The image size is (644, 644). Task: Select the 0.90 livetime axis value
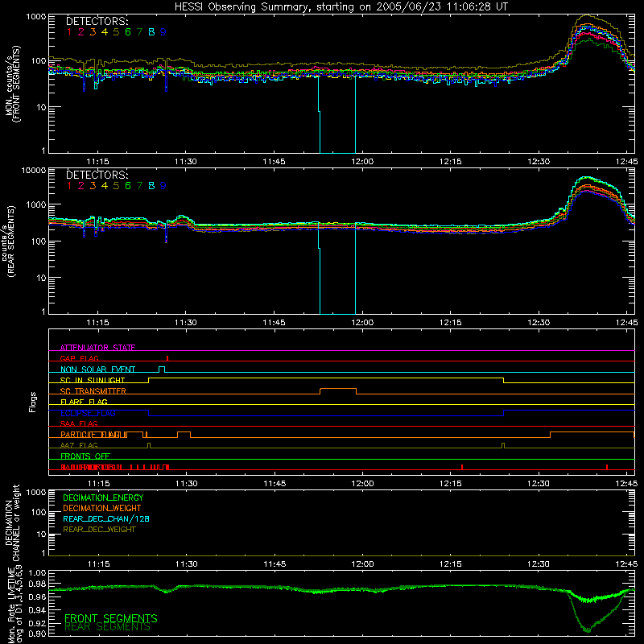(38, 634)
